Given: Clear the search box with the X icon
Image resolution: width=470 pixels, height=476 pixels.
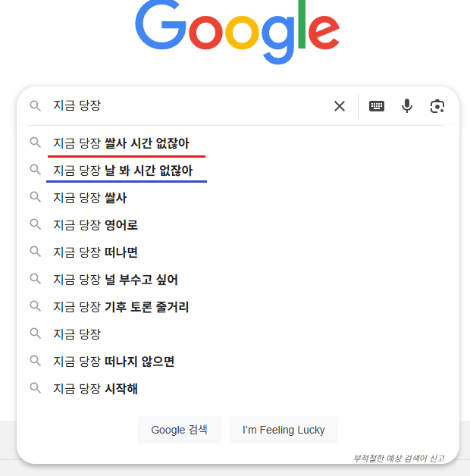Looking at the screenshot, I should tap(340, 106).
